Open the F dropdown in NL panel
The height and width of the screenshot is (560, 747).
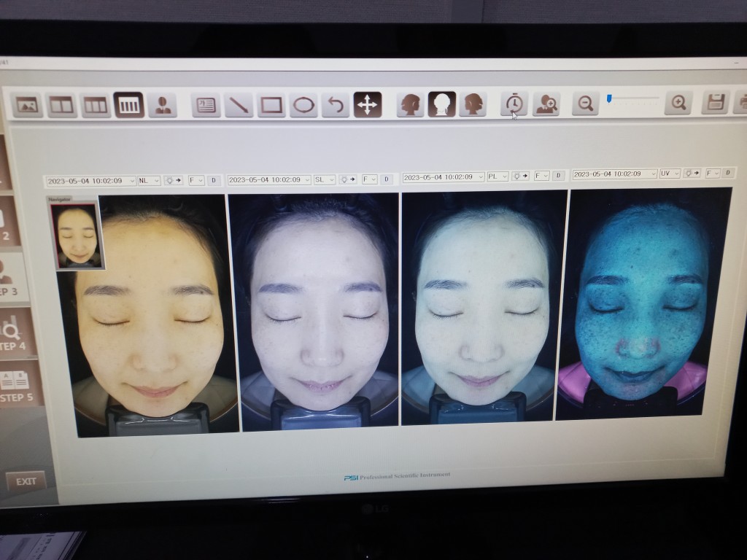[x=196, y=181]
